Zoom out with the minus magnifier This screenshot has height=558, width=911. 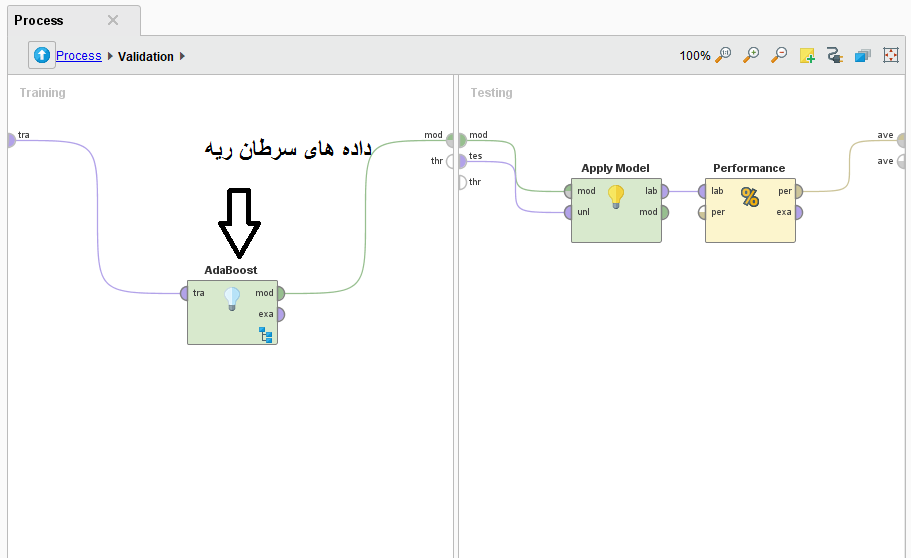tap(779, 56)
